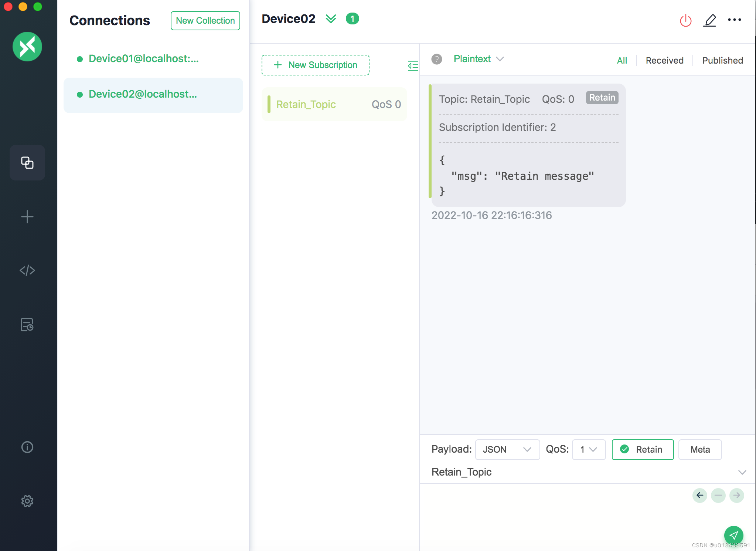
Task: Open the QoS level dropdown
Action: 588,449
